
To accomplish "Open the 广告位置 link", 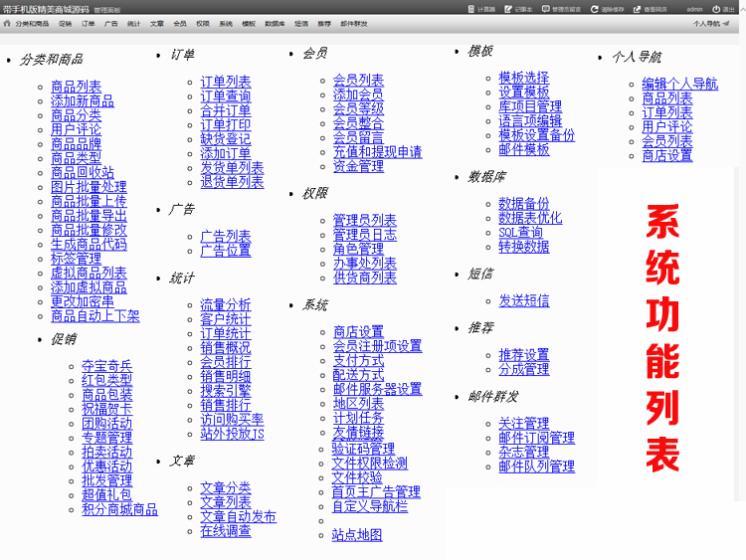I will coord(226,251).
